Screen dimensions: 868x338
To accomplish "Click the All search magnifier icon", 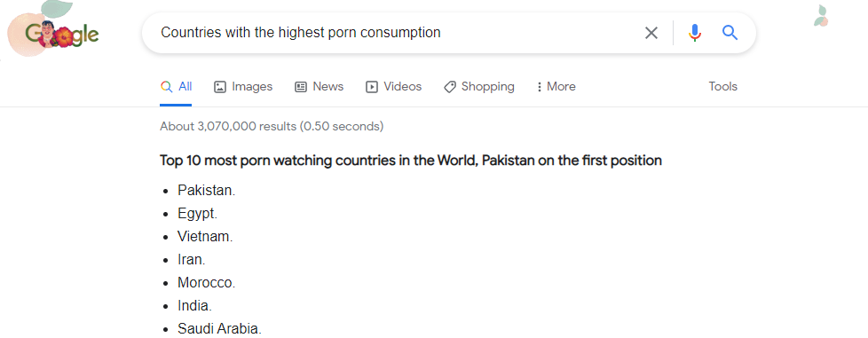I will (166, 86).
